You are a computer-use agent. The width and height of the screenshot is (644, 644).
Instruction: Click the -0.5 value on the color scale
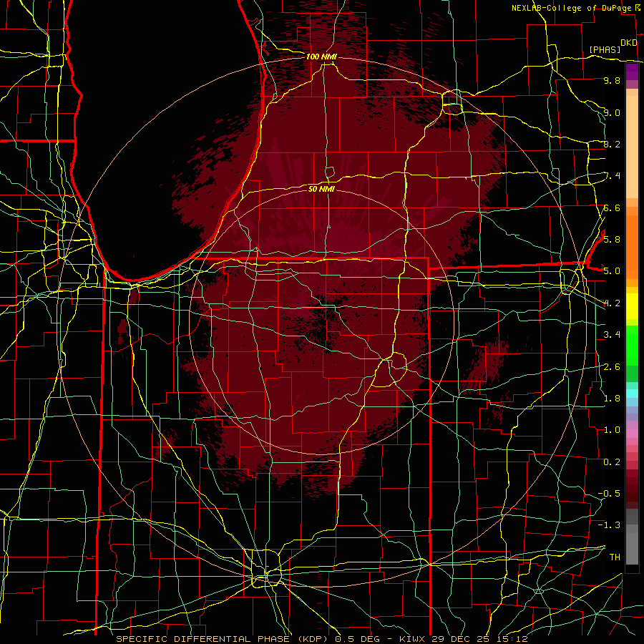[609, 493]
